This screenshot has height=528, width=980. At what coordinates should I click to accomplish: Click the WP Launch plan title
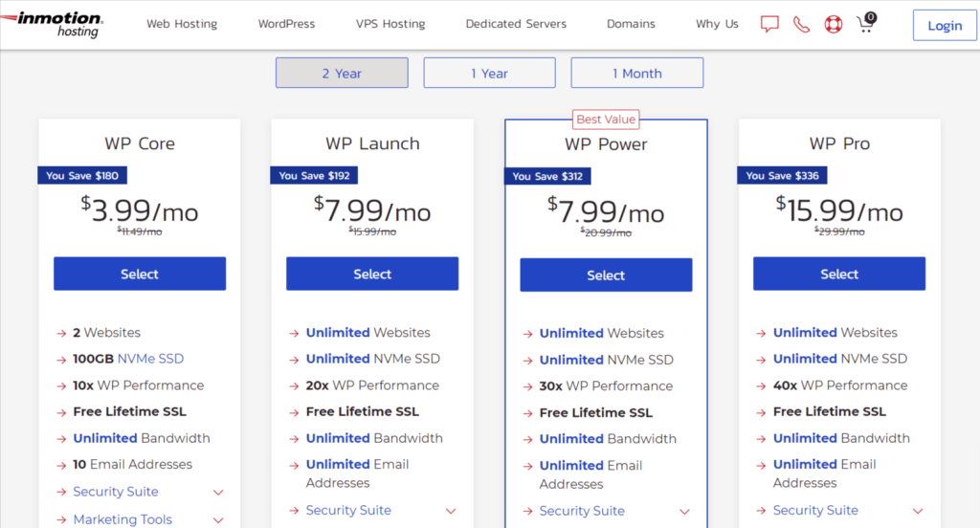(372, 143)
